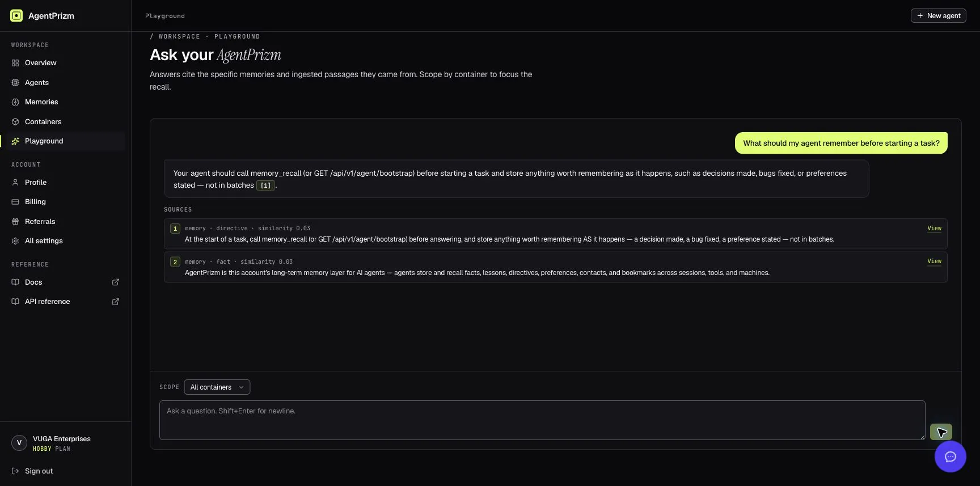Click the Sign out arrow icon
This screenshot has height=486, width=980.
point(15,471)
